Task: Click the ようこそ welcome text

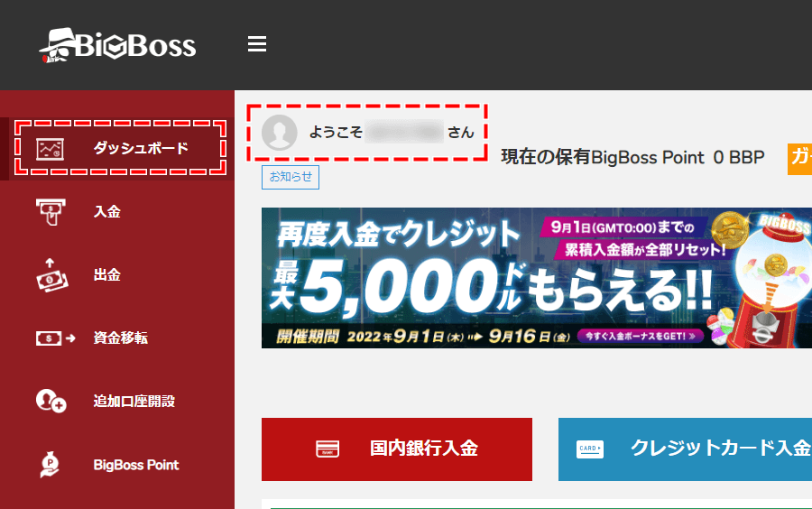Action: (x=336, y=133)
